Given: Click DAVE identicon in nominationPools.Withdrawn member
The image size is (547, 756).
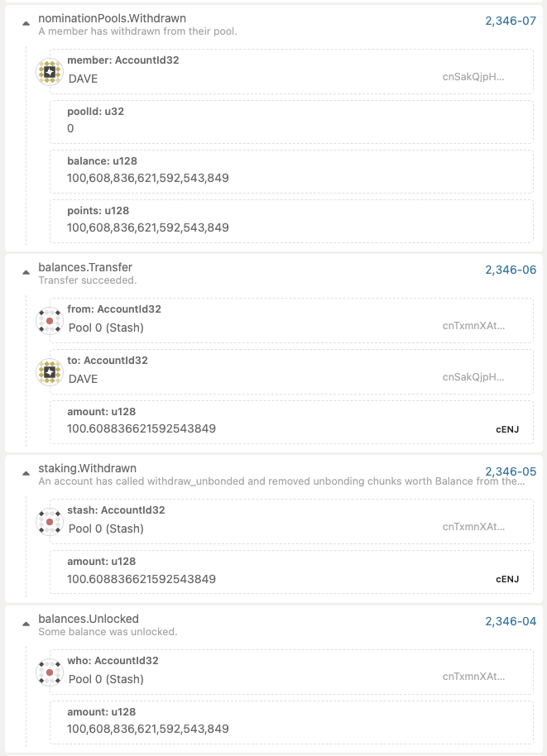Looking at the screenshot, I should click(x=50, y=72).
